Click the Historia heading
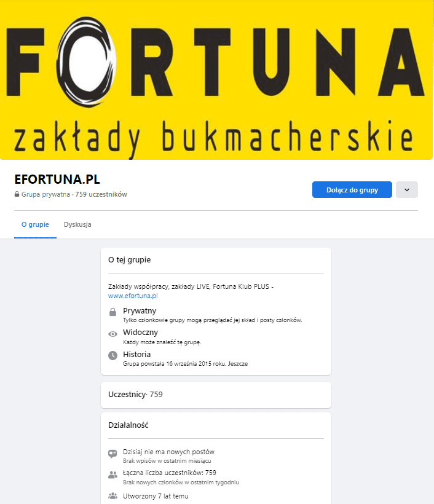434x504 pixels. (136, 354)
